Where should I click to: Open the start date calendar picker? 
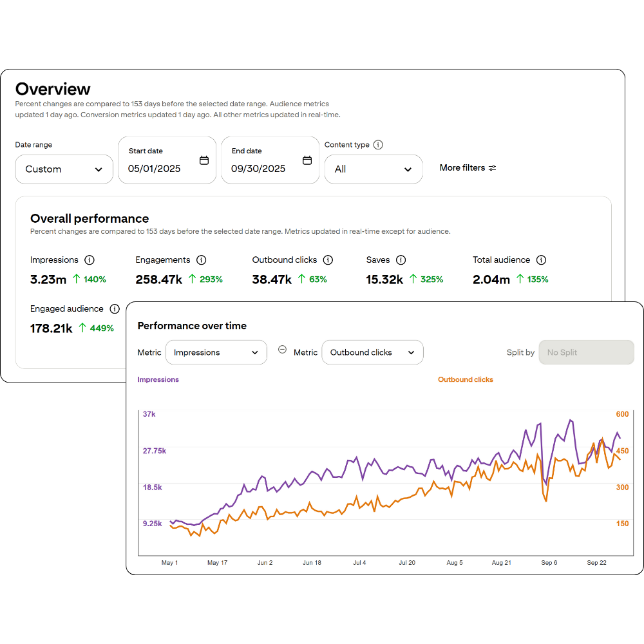[204, 159]
